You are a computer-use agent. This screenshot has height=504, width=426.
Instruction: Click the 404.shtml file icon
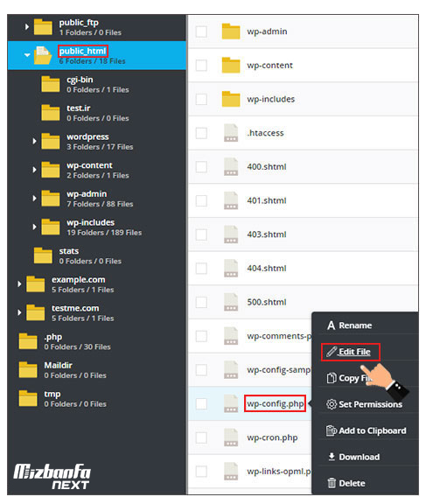(x=231, y=269)
